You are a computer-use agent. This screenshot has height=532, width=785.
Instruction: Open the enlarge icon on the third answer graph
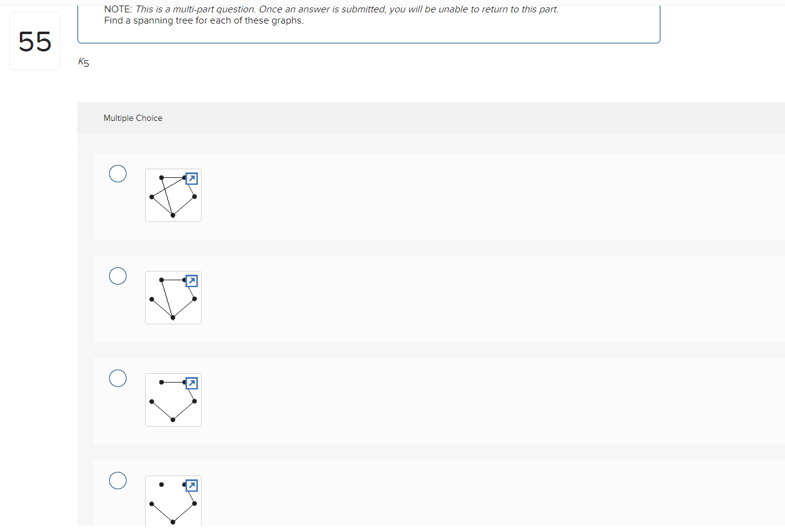pyautogui.click(x=192, y=383)
